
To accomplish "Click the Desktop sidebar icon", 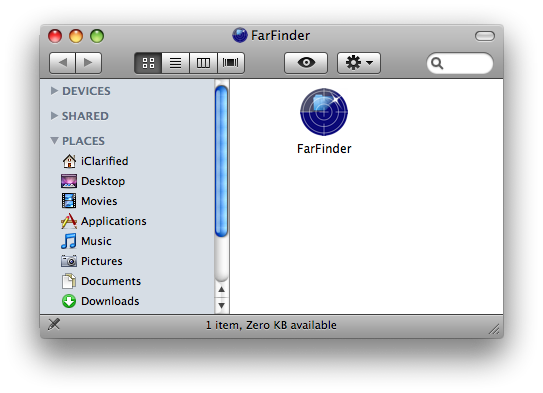I will [69, 181].
